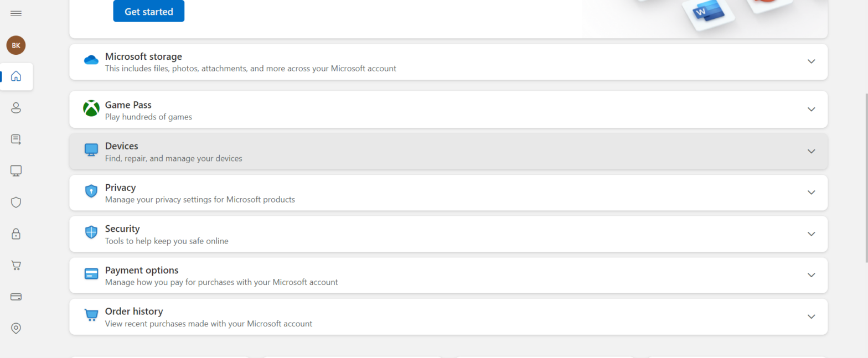The image size is (868, 358).
Task: Click the Devices monitor icon in sidebar
Action: point(16,171)
